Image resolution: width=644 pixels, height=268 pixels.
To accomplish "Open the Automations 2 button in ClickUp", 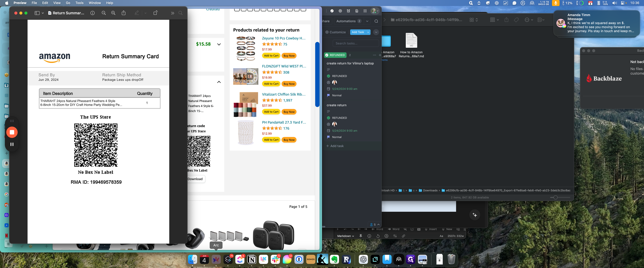I will pos(349,21).
